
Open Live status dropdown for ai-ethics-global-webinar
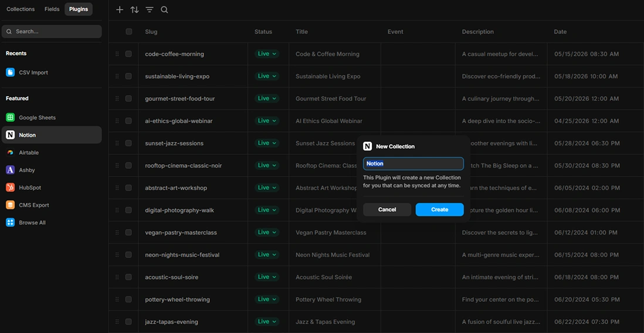pyautogui.click(x=267, y=121)
